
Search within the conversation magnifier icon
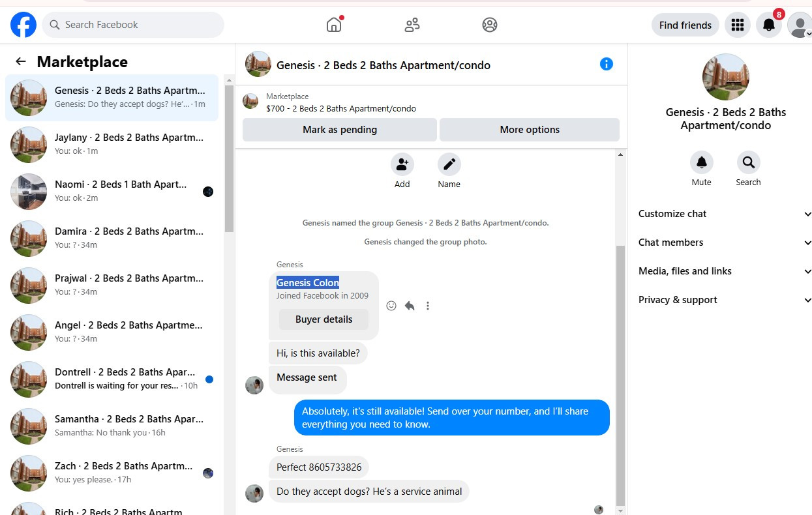(x=748, y=162)
